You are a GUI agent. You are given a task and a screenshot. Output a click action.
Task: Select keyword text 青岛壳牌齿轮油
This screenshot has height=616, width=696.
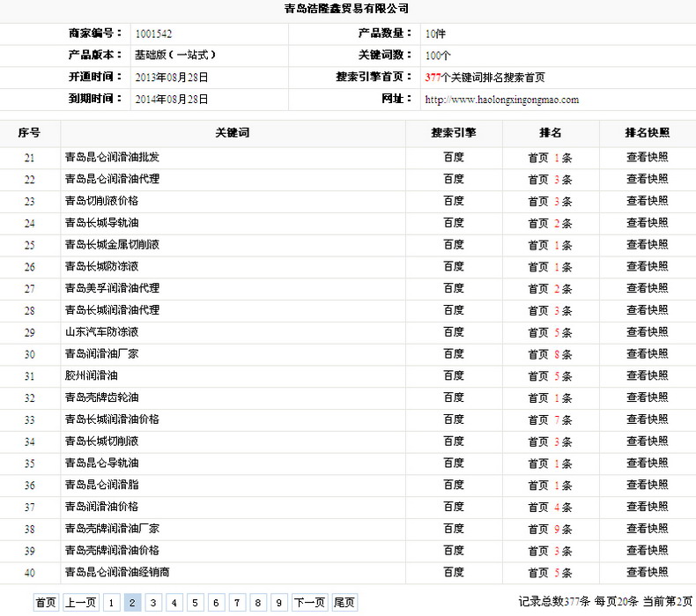101,397
